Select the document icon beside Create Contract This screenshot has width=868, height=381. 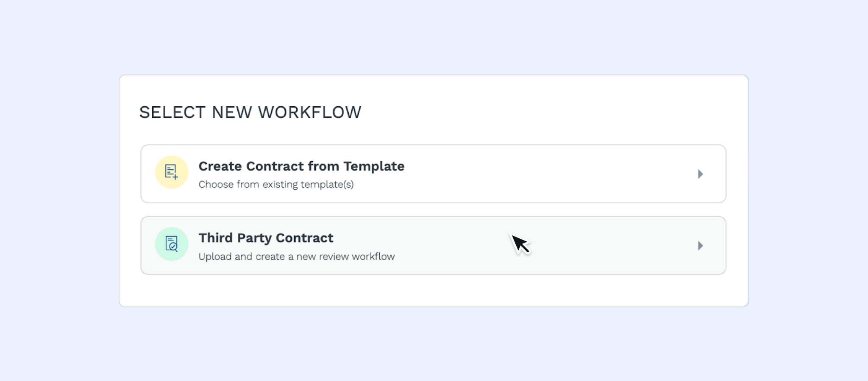[172, 172]
